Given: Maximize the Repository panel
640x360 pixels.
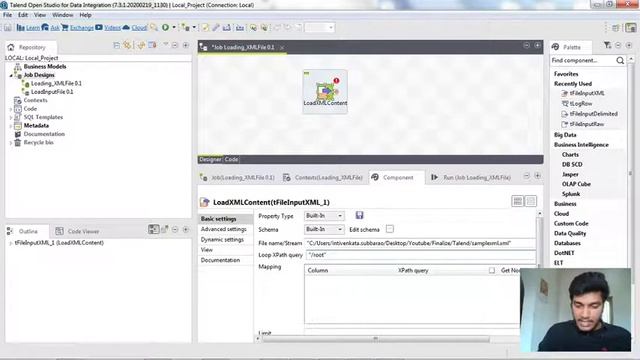Looking at the screenshot, I should point(186,45).
